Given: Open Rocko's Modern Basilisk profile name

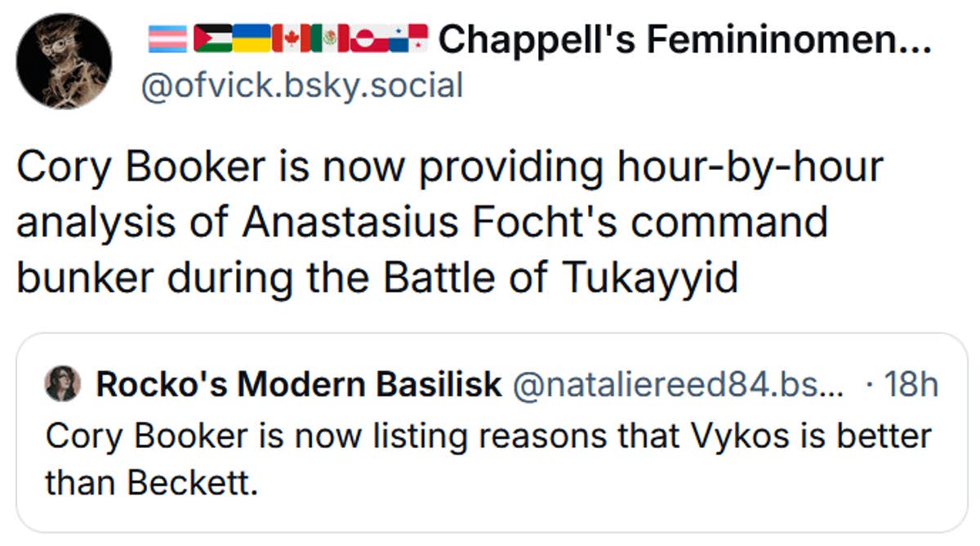Looking at the screenshot, I should 298,384.
